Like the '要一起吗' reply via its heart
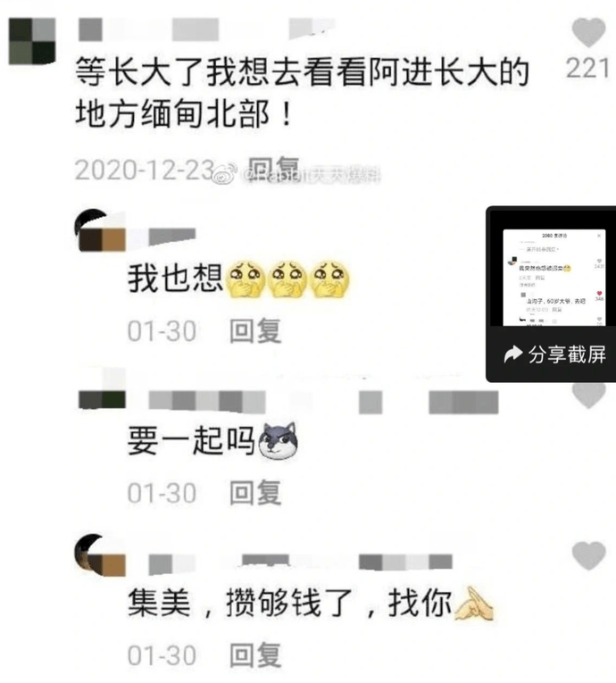Image resolution: width=616 pixels, height=683 pixels. point(588,396)
